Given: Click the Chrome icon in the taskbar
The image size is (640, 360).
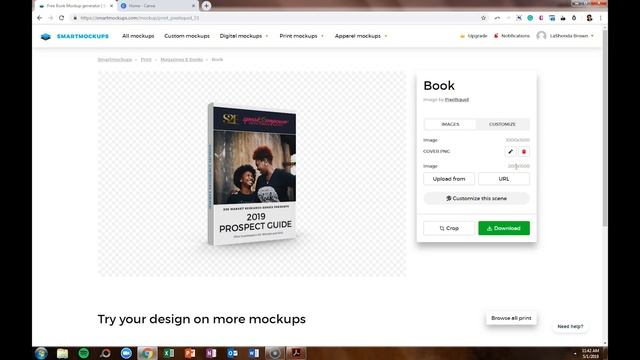Looking at the screenshot, I should point(147,353).
